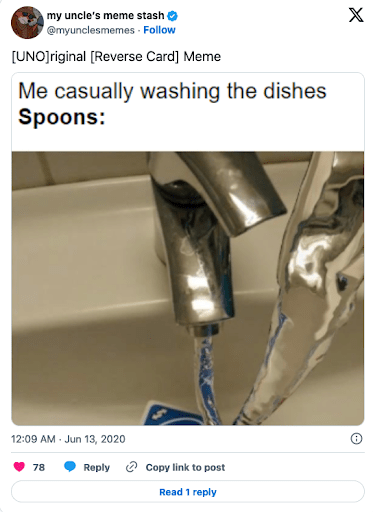Follow the @myunclesmemes account
Image resolution: width=373 pixels, height=512 pixels.
159,30
